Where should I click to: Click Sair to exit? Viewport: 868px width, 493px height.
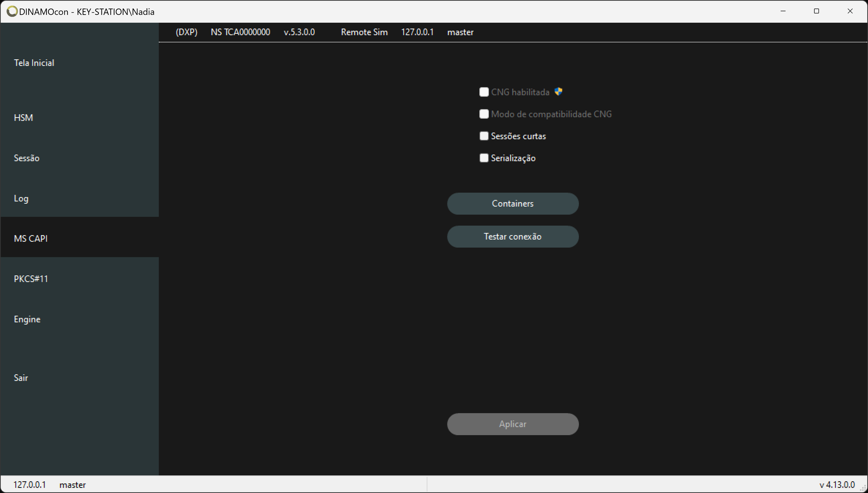(x=80, y=378)
